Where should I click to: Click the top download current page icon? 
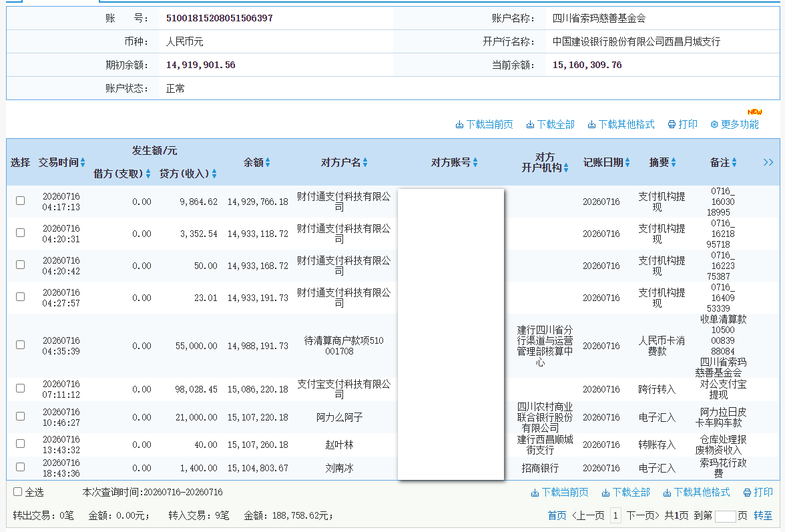[459, 125]
